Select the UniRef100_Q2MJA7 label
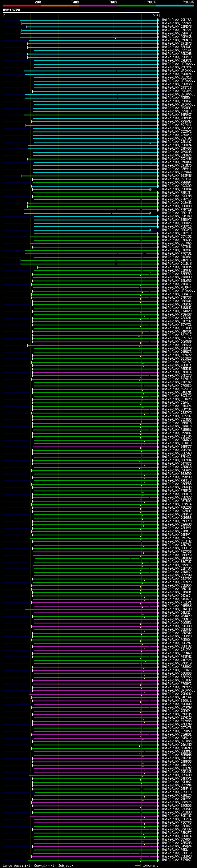The image size is (197, 868). (177, 142)
